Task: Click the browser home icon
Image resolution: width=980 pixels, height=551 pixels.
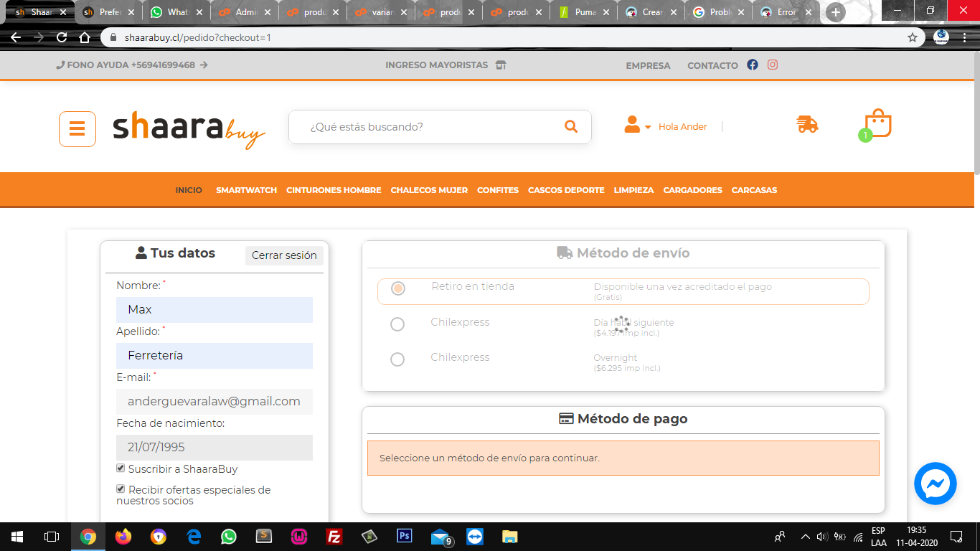Action: 85,37
